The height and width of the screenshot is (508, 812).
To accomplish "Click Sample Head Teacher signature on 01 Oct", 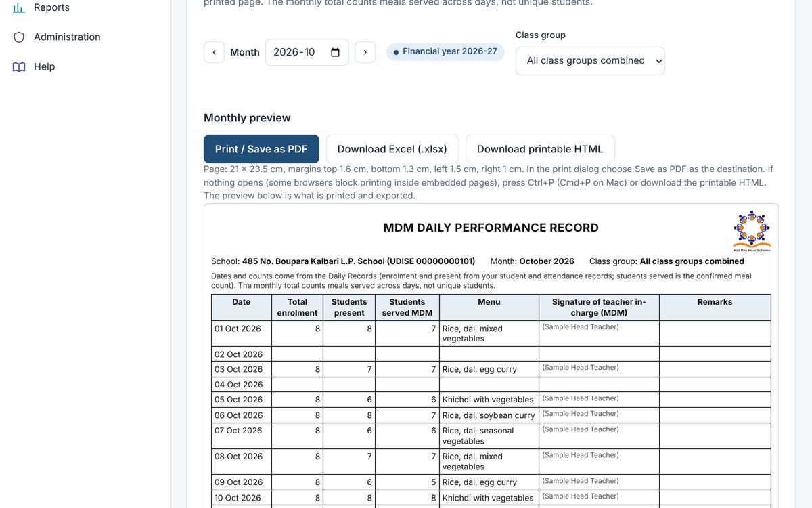I will pos(581,326).
